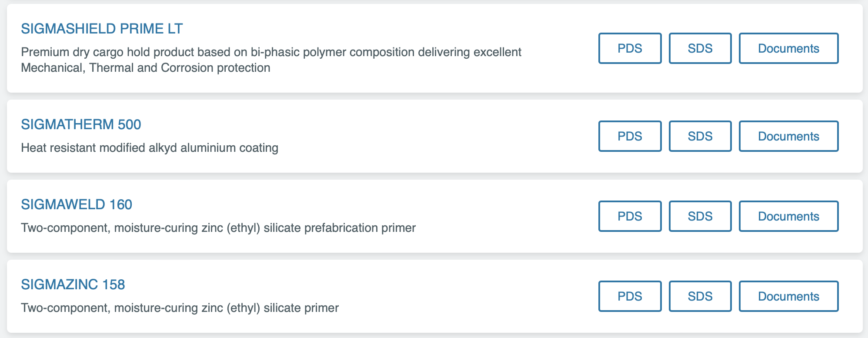Open the SIGMAWELD 160 product link
The height and width of the screenshot is (338, 868).
(77, 204)
